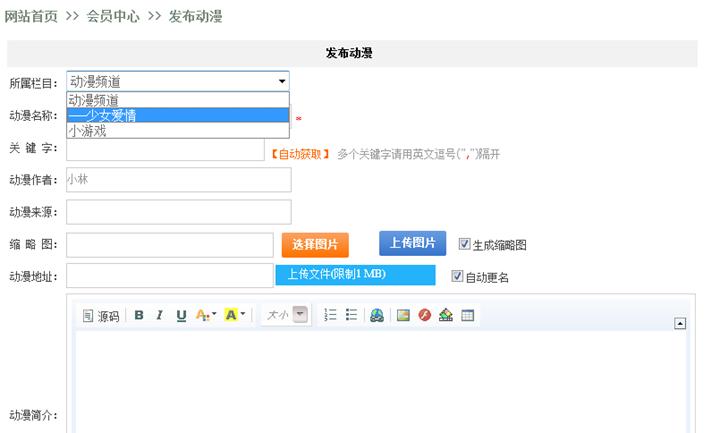Click the 缩略图 path input field
Viewport: 720px width, 433px height.
(170, 245)
